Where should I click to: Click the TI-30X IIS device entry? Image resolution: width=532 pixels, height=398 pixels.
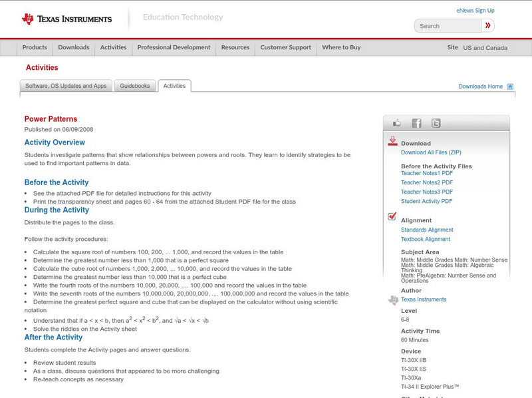pyautogui.click(x=414, y=369)
